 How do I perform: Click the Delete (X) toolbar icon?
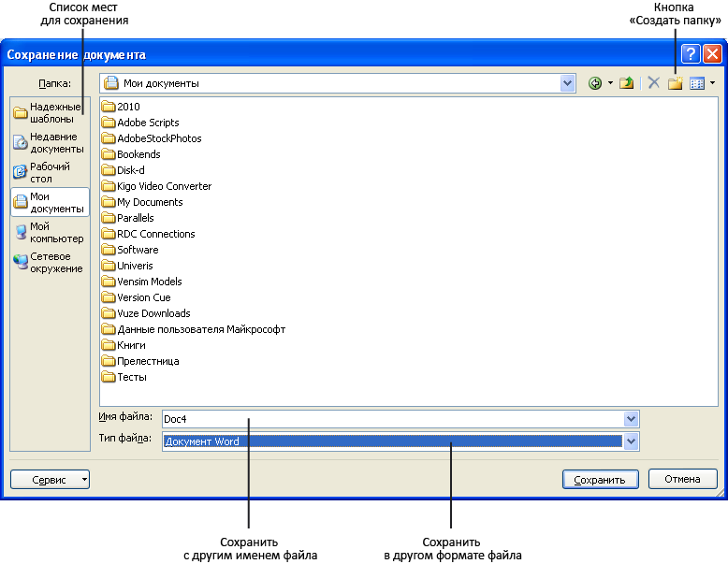[x=654, y=83]
